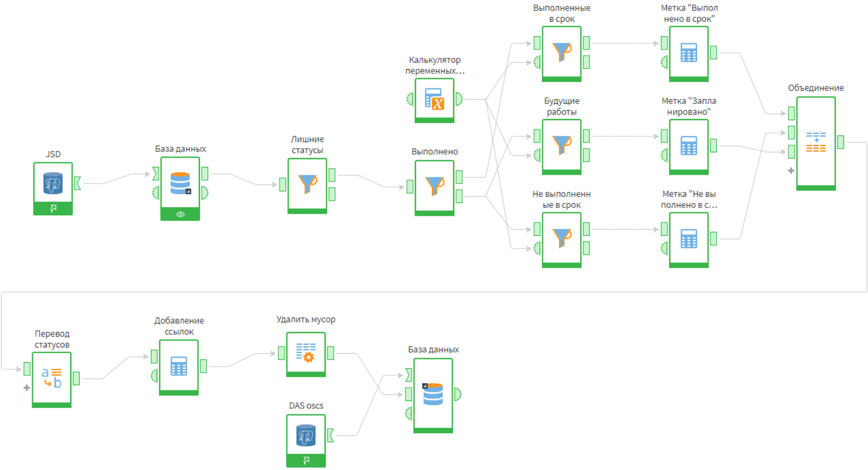The height and width of the screenshot is (470, 868).
Task: Open the Калькулятор переменных node
Action: 434,100
